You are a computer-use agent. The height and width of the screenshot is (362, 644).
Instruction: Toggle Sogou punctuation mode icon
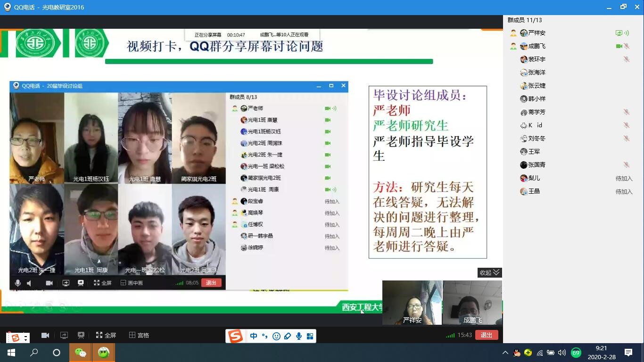pyautogui.click(x=265, y=336)
